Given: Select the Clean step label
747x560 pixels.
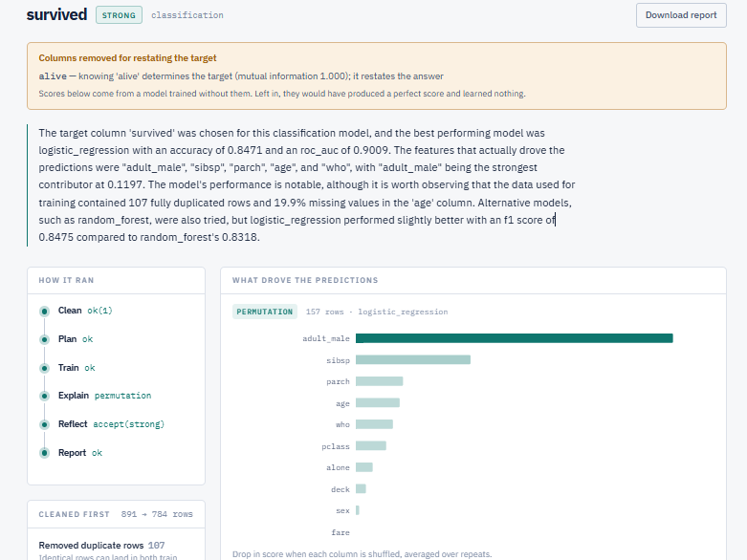Looking at the screenshot, I should coord(70,311).
